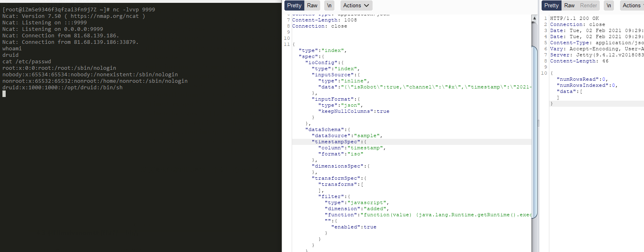Viewport: 644px width, 252px height.
Task: Click the "transforms":[ line
Action: (340, 184)
